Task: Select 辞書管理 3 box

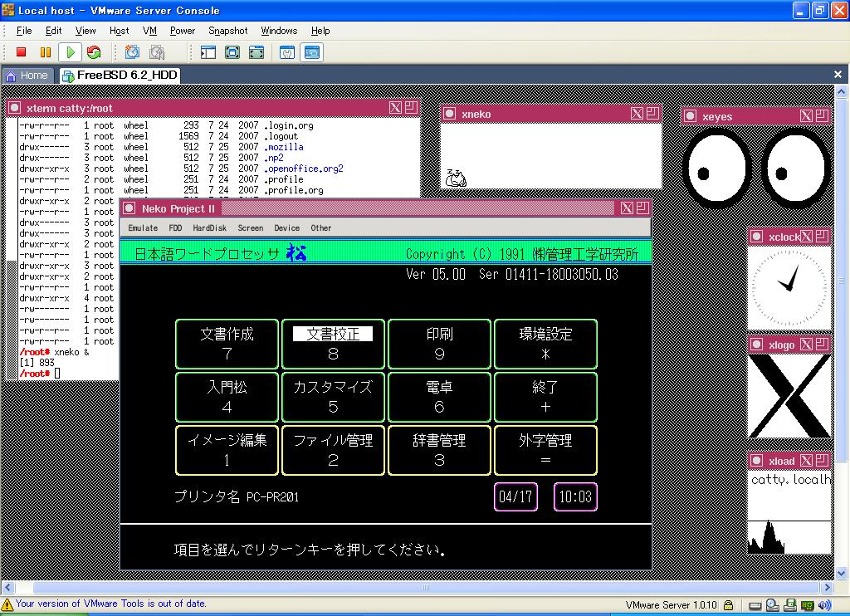Action: coord(439,450)
